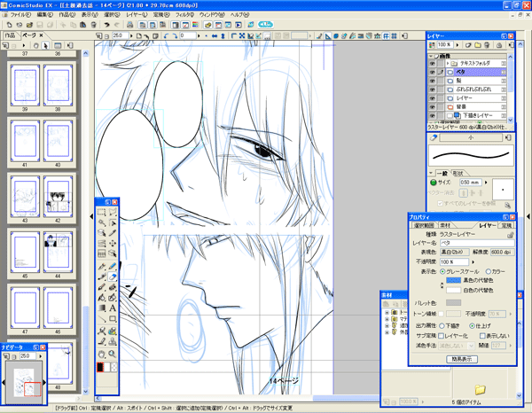Switch to the 選択範囲 properties tab
This screenshot has height=413, width=532.
[x=424, y=225]
